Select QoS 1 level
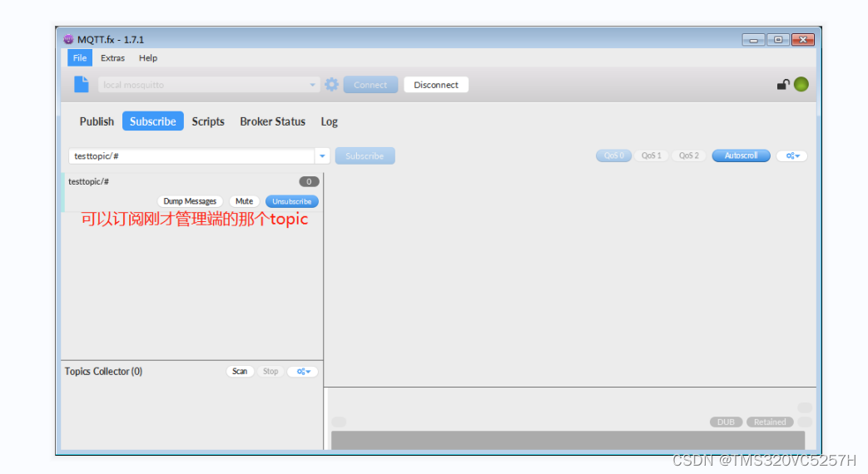 [x=651, y=156]
